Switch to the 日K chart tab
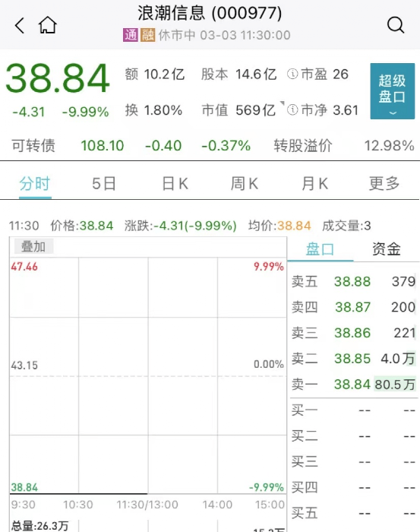 pyautogui.click(x=175, y=184)
